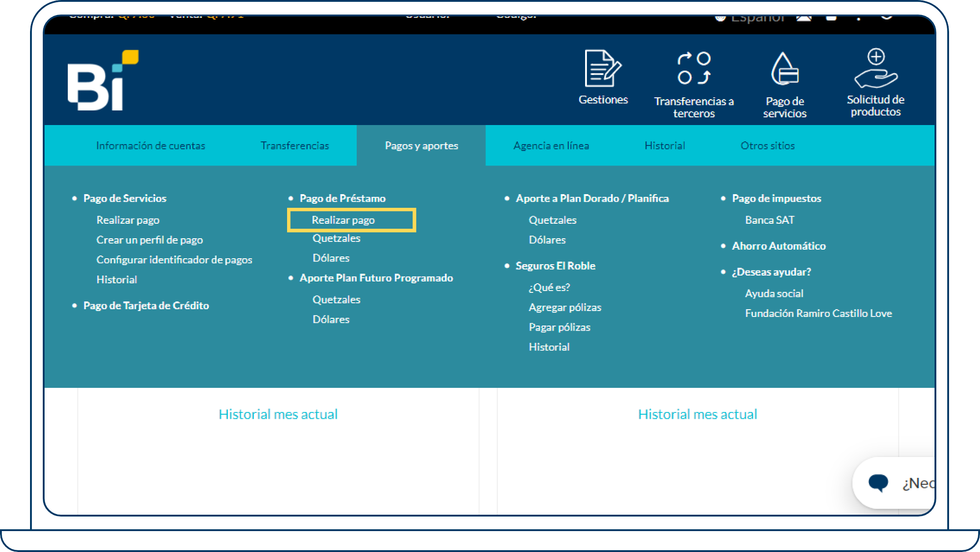This screenshot has height=552, width=980.
Task: Open Configurar identificador de pagos
Action: click(174, 260)
